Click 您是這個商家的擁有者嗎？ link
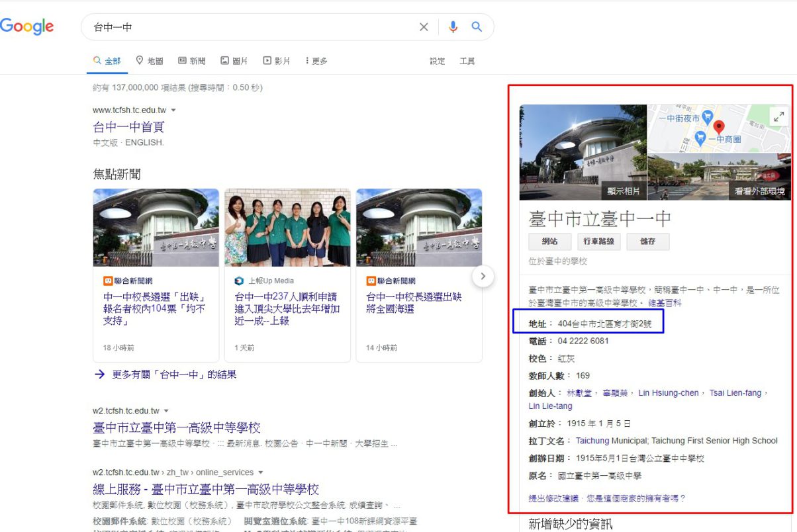Image resolution: width=797 pixels, height=532 pixels. point(637,498)
